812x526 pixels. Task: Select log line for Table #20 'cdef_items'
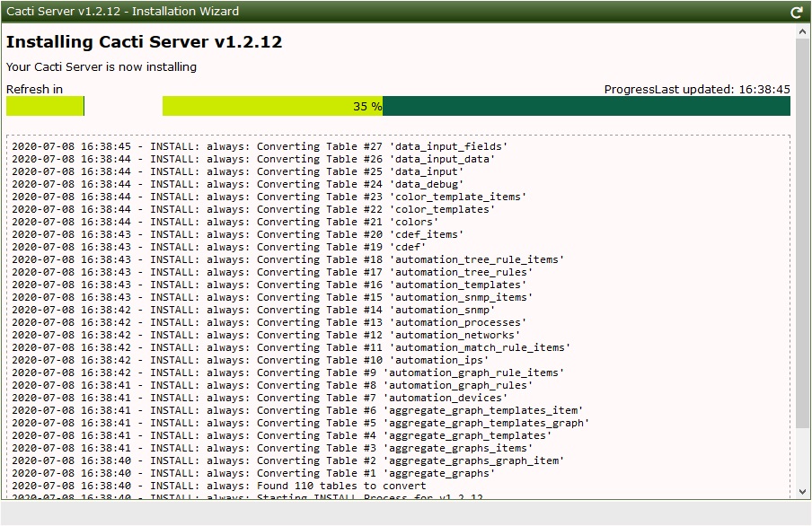coord(238,234)
